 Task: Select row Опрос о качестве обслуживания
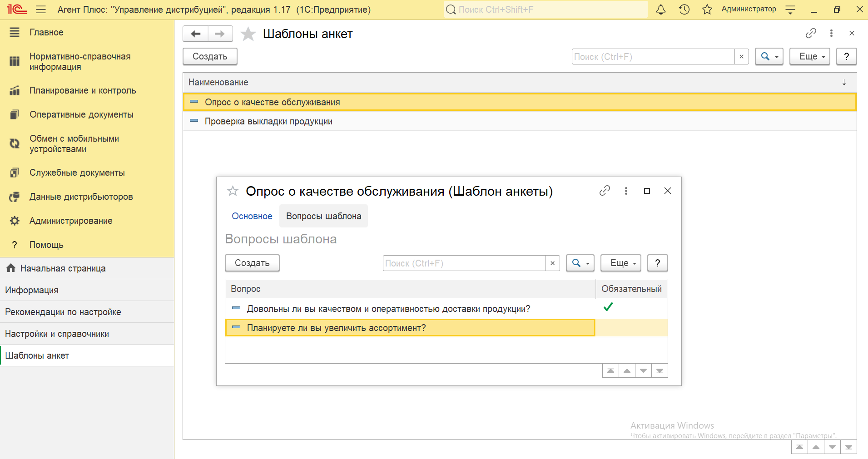pos(520,102)
